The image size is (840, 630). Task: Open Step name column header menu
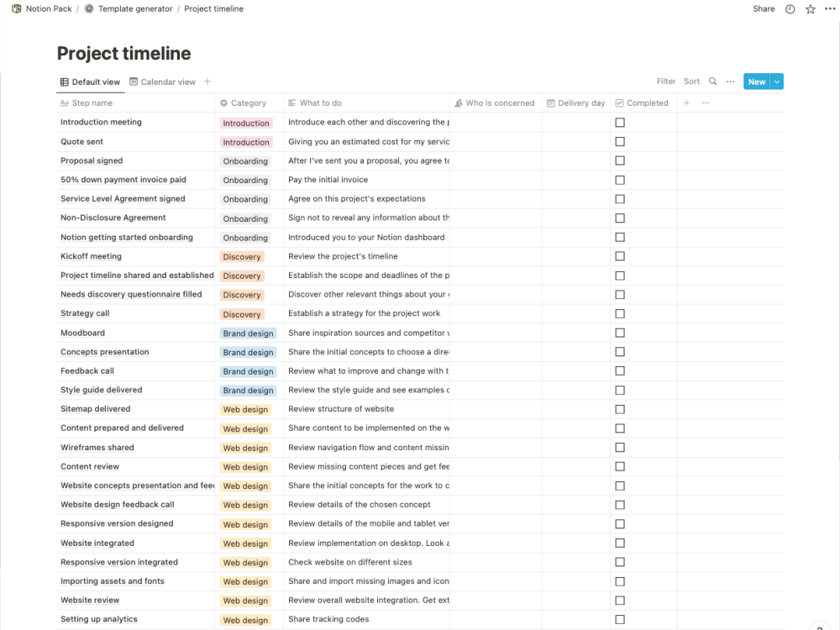pos(135,102)
